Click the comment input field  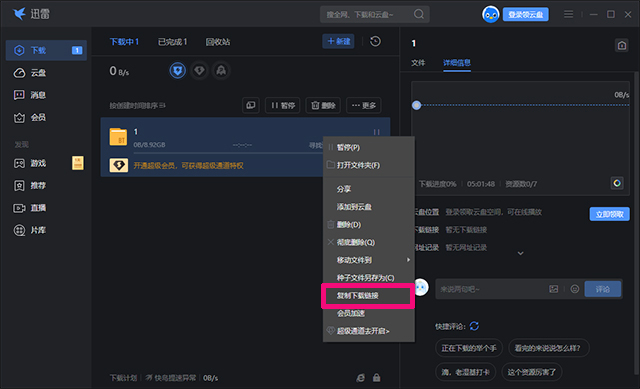pos(492,289)
